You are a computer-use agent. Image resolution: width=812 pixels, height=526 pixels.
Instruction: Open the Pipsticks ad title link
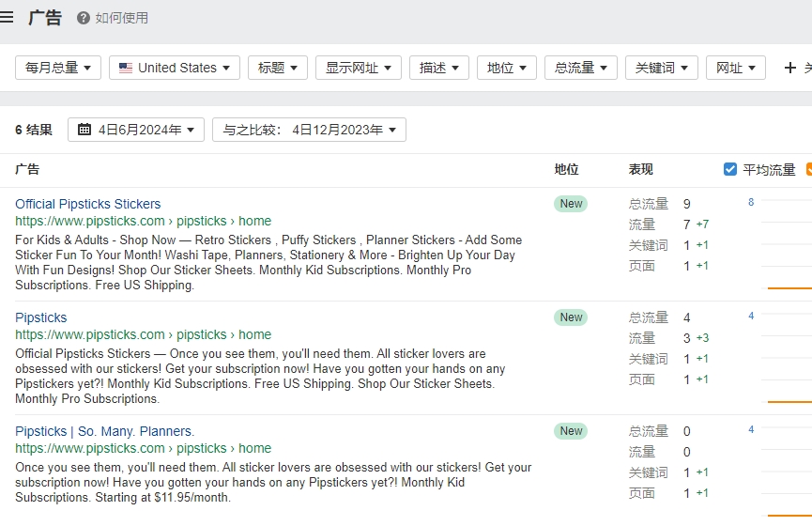(x=41, y=317)
